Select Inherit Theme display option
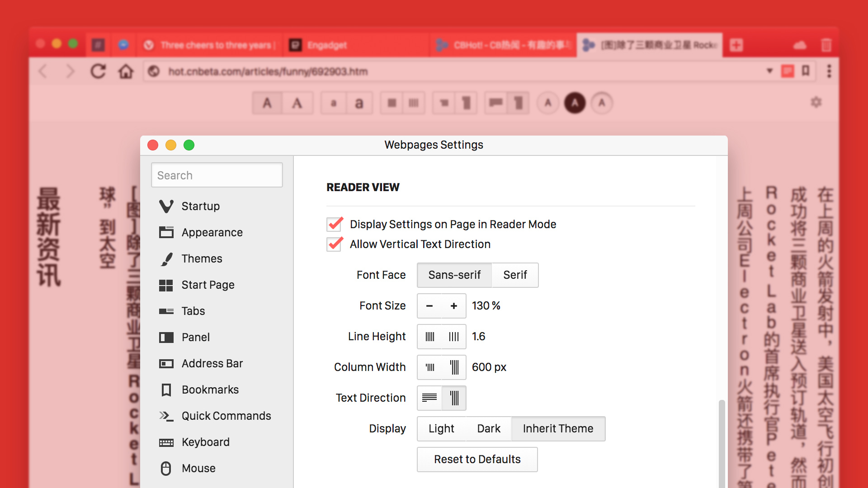 (x=557, y=428)
